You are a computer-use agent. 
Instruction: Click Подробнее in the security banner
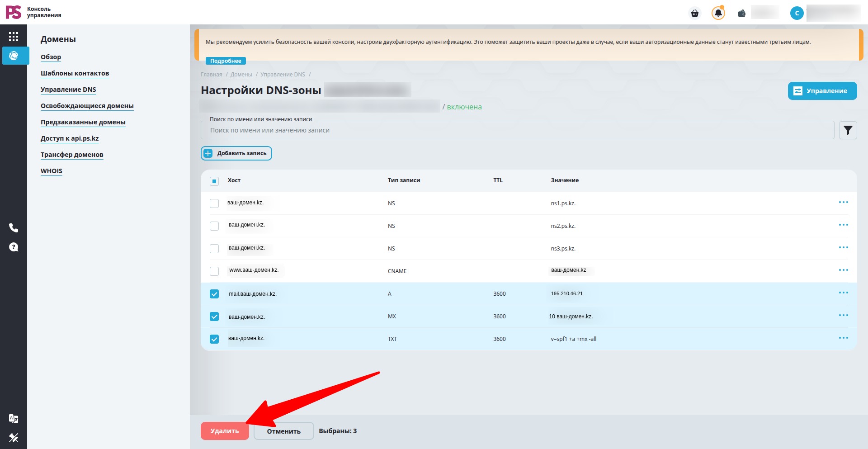(226, 61)
